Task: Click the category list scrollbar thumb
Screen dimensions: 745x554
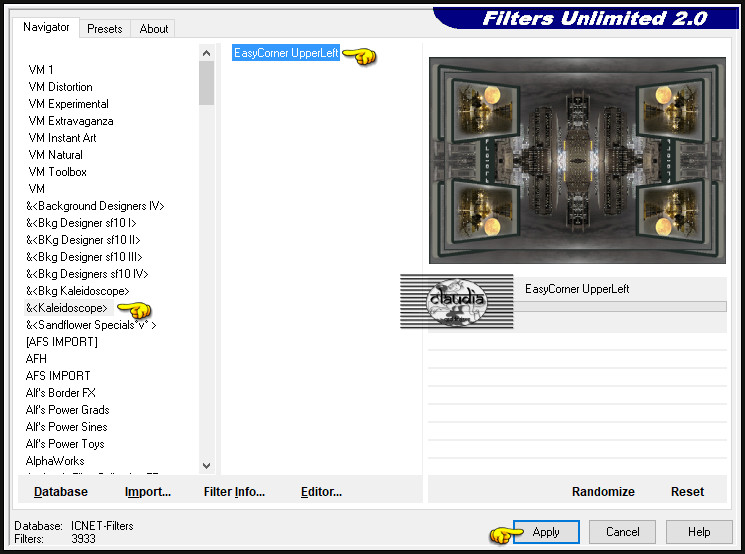Action: click(x=206, y=83)
